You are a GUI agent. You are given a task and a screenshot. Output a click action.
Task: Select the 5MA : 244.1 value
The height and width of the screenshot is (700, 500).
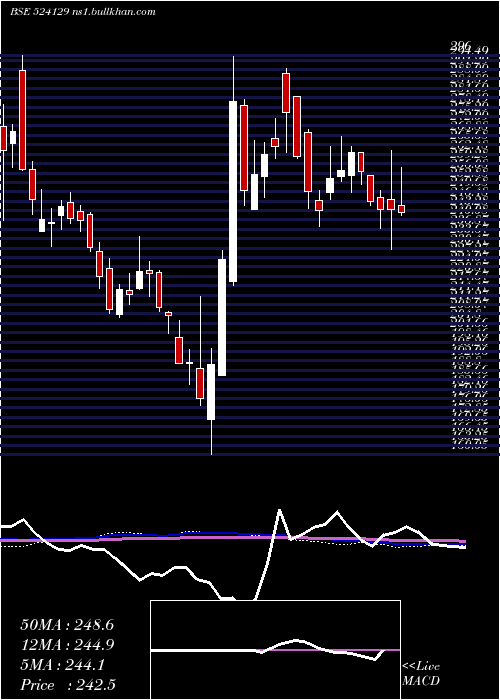click(x=62, y=665)
